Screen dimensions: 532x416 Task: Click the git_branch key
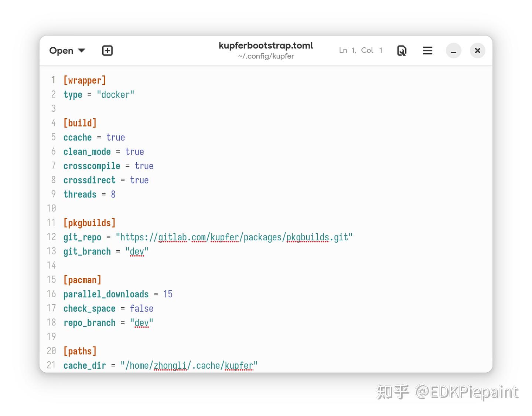pos(87,251)
